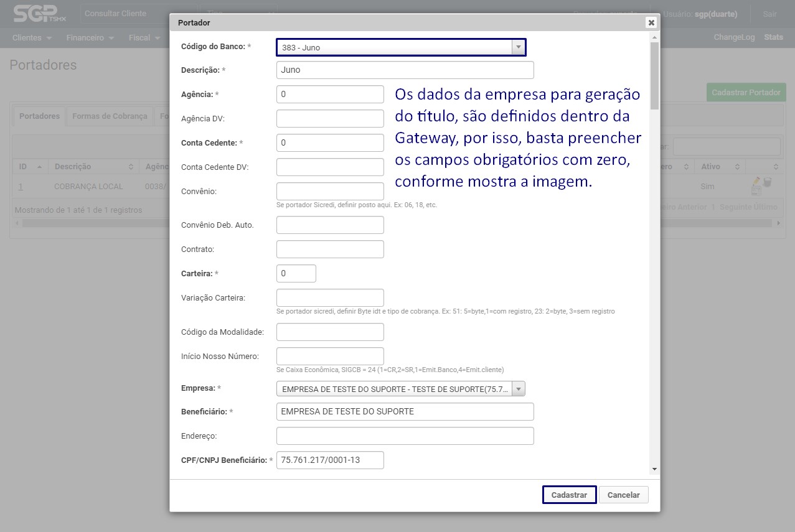This screenshot has height=532, width=795.
Task: Click the Endereço input field
Action: [x=405, y=436]
